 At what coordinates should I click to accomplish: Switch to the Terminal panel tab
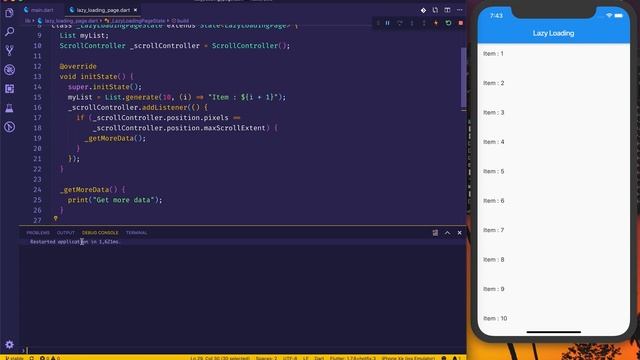[x=136, y=233]
